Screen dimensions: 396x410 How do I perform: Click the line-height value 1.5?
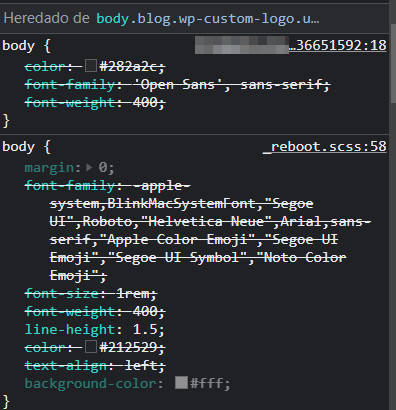145,329
